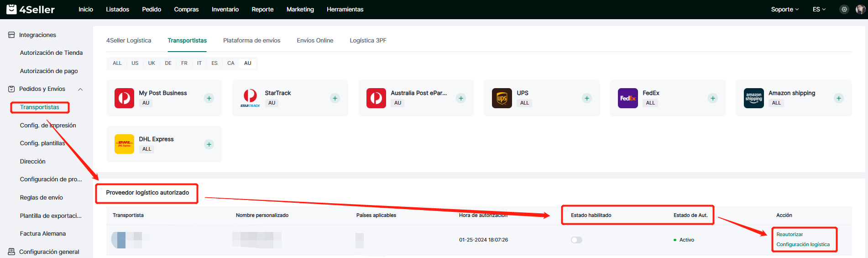868x258 pixels.
Task: Open the Inventario menu
Action: click(x=225, y=10)
